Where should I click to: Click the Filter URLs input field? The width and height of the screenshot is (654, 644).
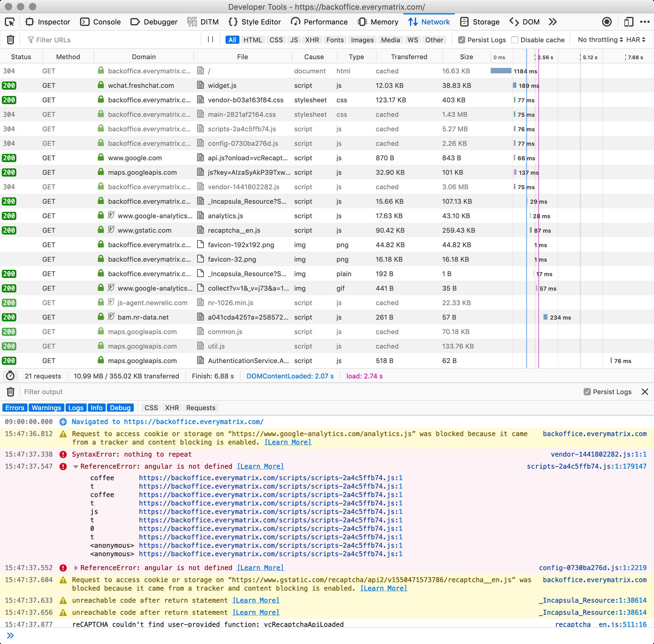tap(101, 40)
